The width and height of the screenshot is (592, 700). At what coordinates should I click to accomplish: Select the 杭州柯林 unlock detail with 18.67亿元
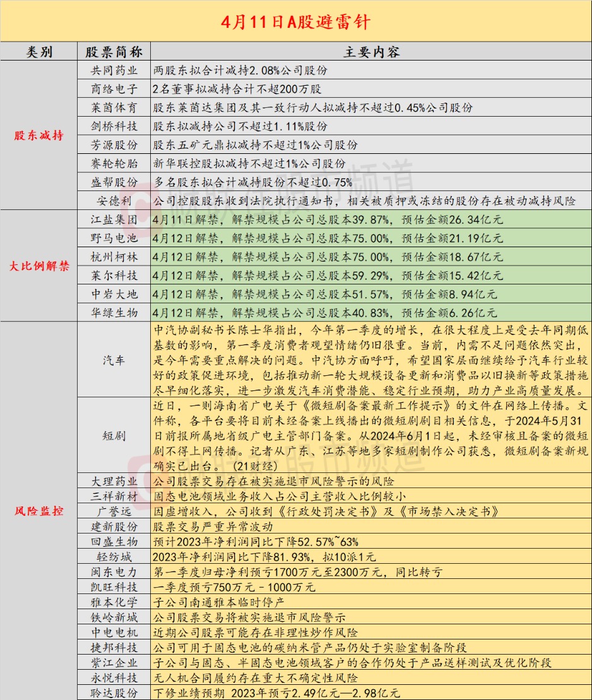[328, 257]
